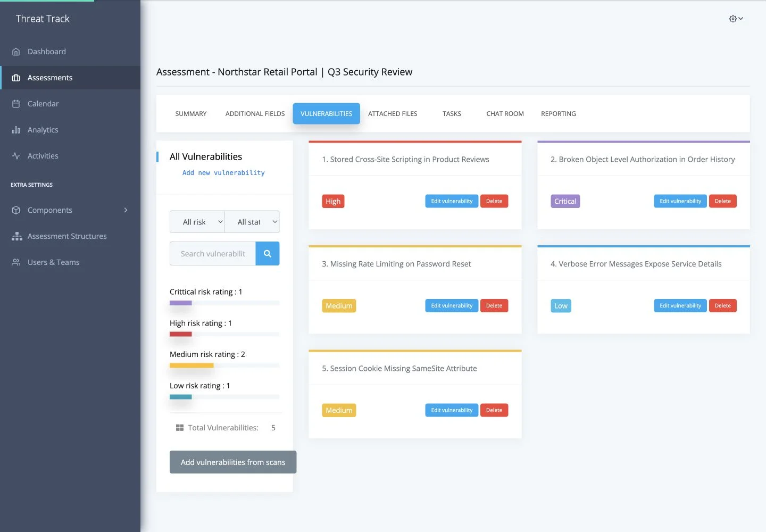The image size is (766, 532).
Task: Delete the Stored Cross-Site Scripting vulnerability
Action: [x=494, y=201]
